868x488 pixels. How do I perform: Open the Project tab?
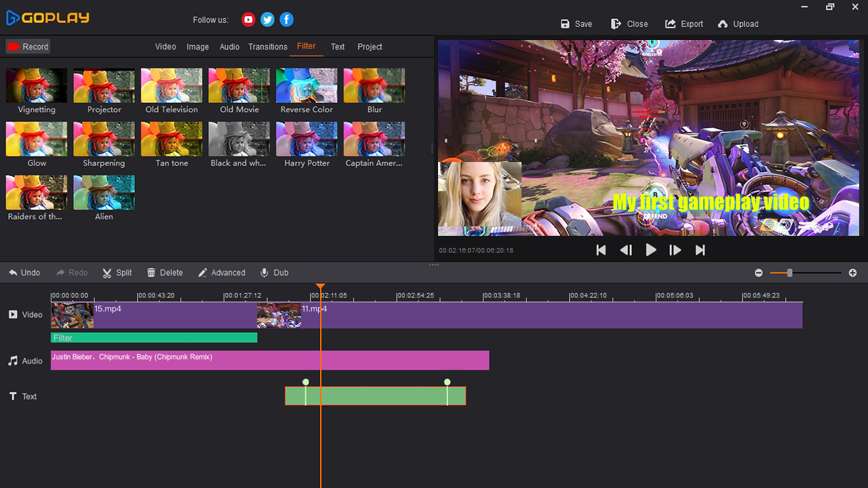click(x=370, y=47)
